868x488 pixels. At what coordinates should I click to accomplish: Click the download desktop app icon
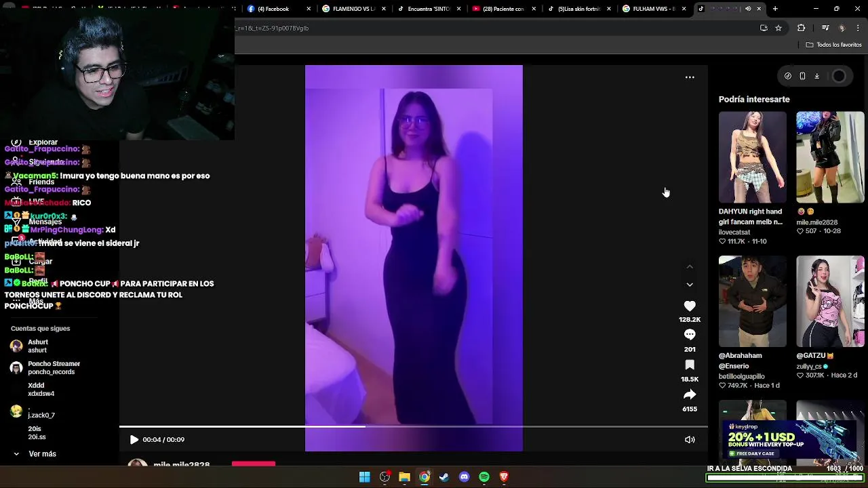tap(817, 76)
